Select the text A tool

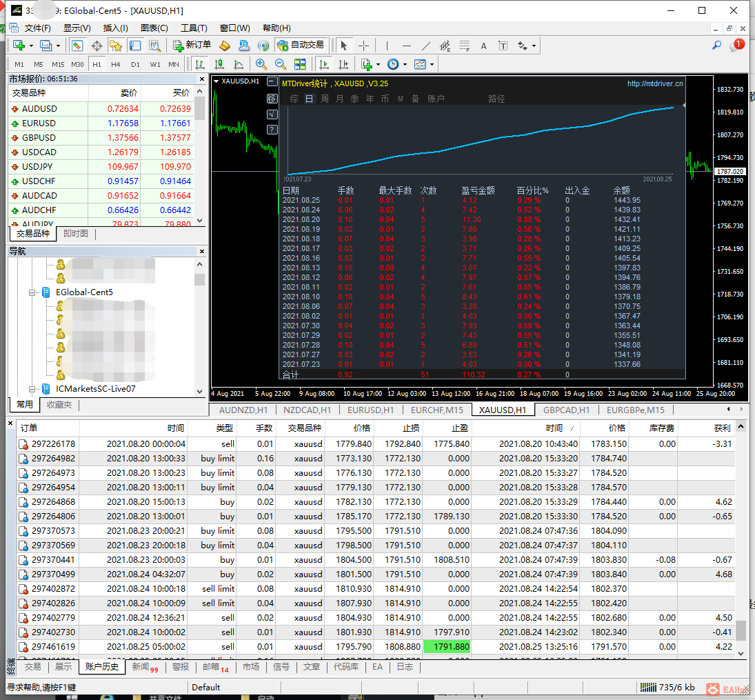coord(483,46)
